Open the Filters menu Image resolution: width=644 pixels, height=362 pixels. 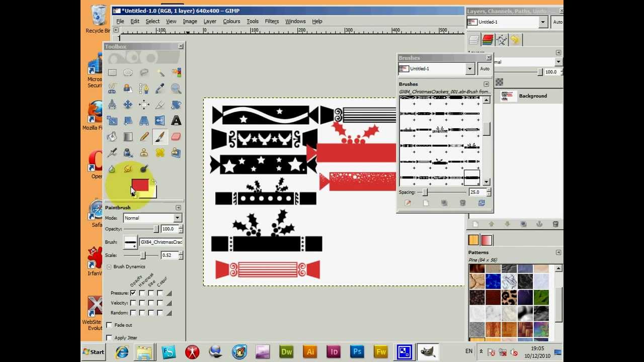pos(272,21)
